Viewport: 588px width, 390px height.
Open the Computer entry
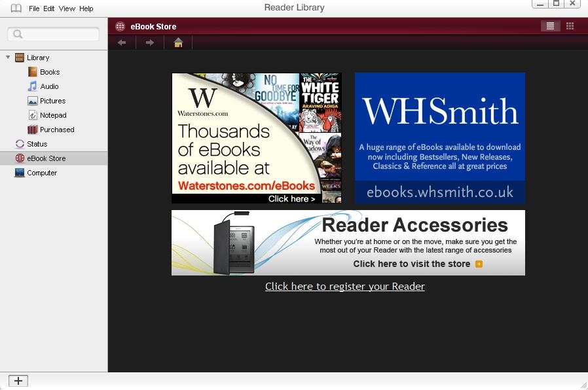42,173
